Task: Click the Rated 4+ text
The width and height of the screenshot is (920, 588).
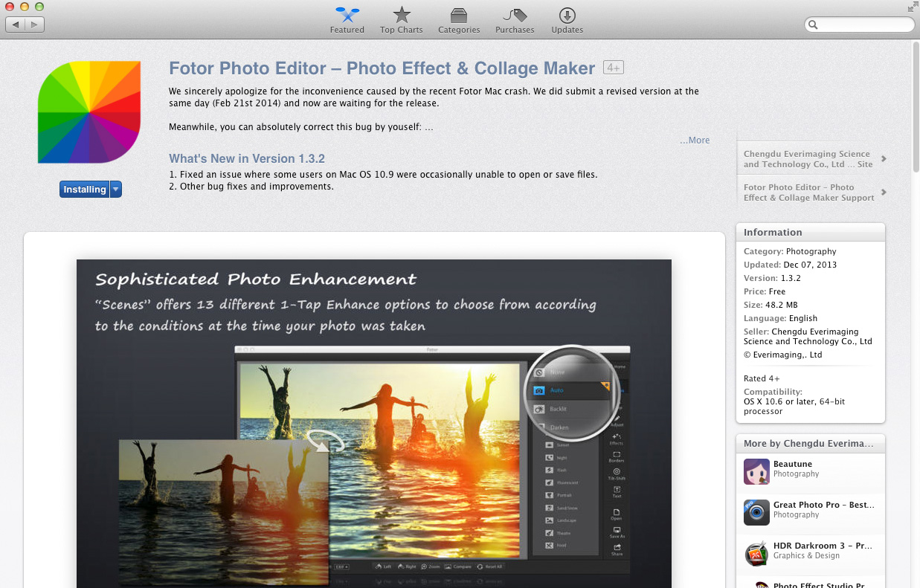Action: [762, 378]
